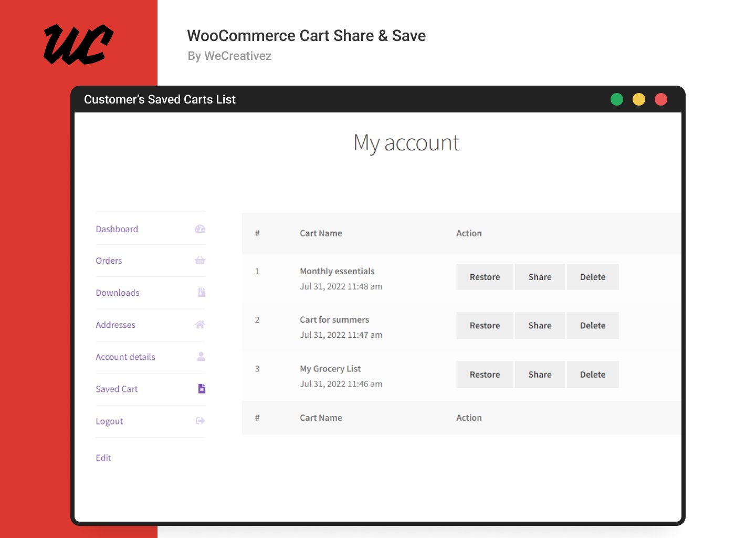
Task: Click the bottom Cart Name footer label
Action: (x=321, y=418)
